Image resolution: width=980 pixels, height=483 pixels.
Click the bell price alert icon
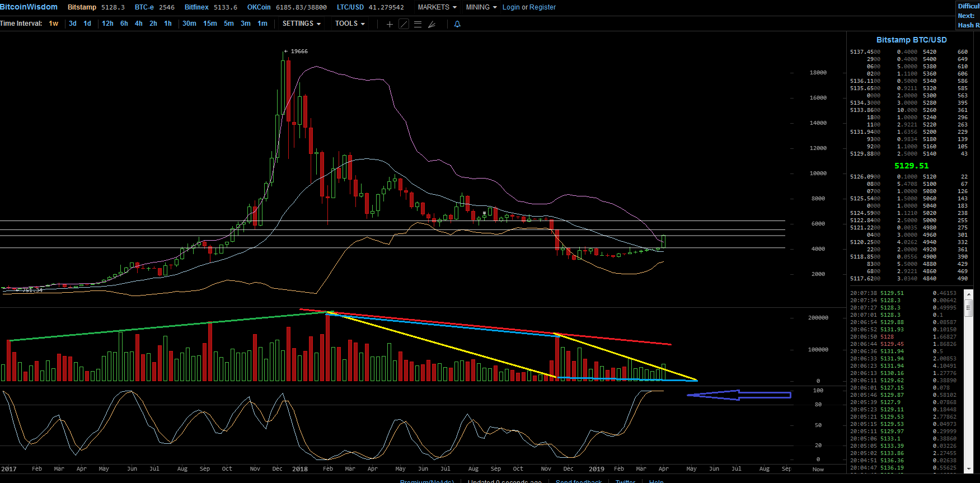pos(457,24)
